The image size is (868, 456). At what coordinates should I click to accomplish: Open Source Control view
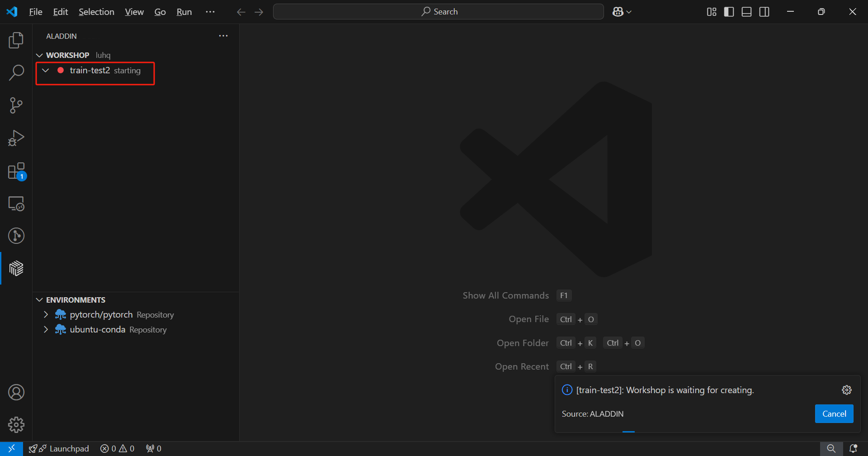(x=16, y=105)
